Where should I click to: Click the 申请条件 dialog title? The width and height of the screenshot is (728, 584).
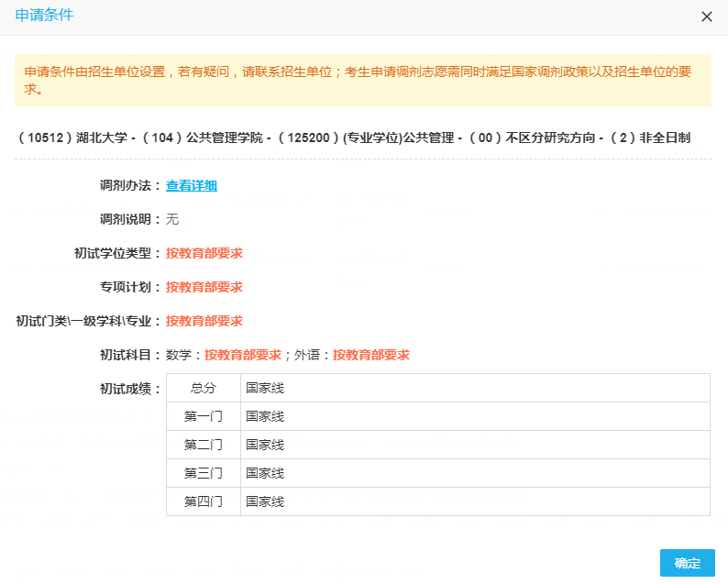(45, 16)
